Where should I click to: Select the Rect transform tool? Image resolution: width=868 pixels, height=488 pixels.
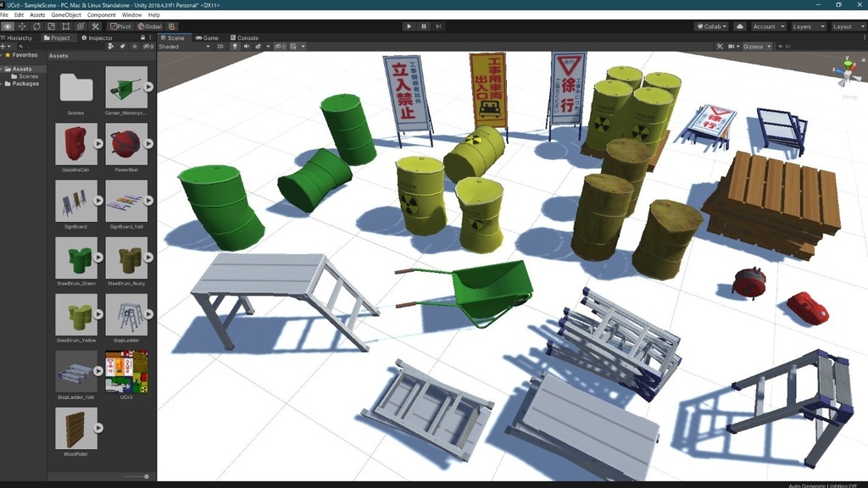(x=66, y=26)
